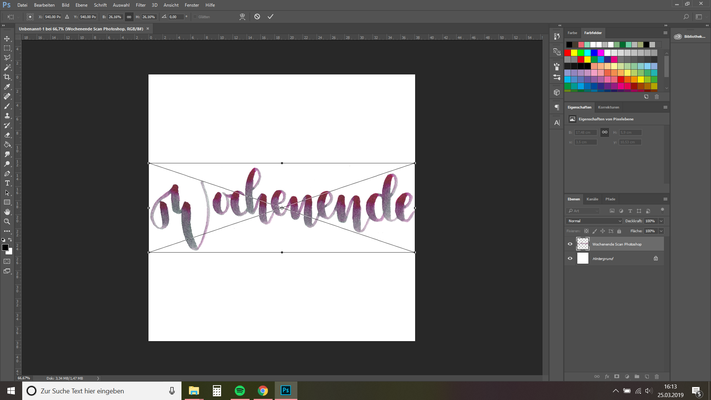Switch to the Kanäle tab

[x=592, y=199]
